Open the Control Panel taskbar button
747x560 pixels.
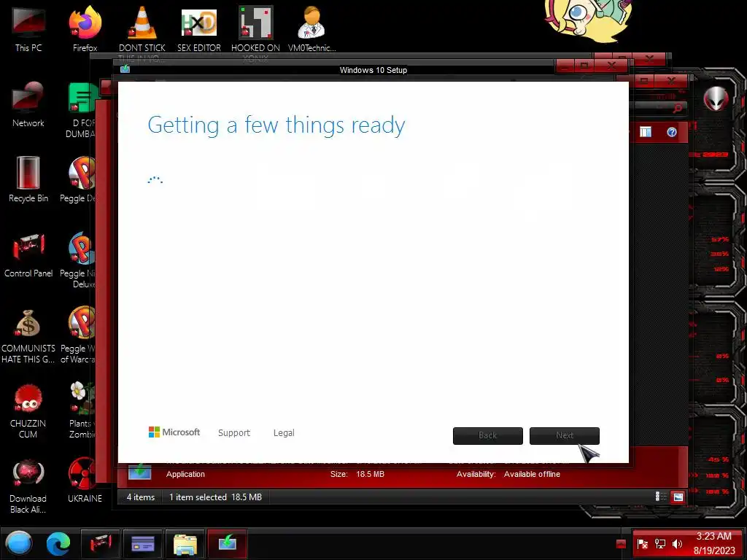(x=100, y=543)
